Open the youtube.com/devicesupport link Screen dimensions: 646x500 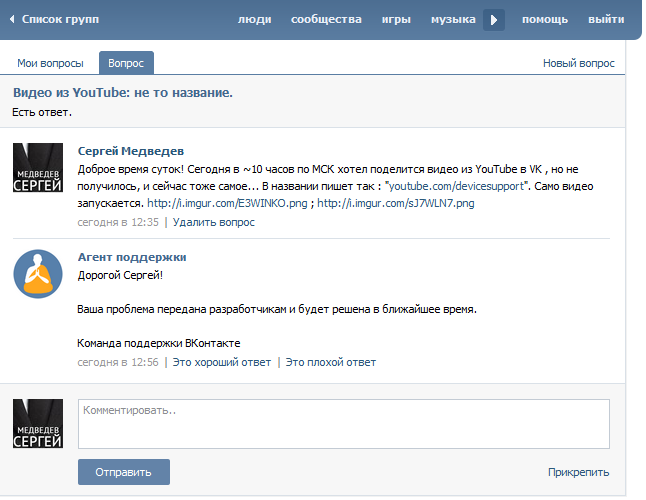tap(456, 186)
